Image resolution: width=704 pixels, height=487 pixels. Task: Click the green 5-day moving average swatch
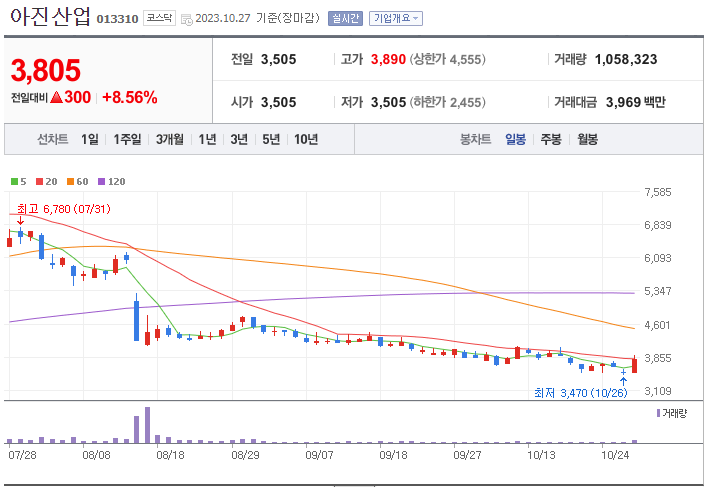[14, 181]
